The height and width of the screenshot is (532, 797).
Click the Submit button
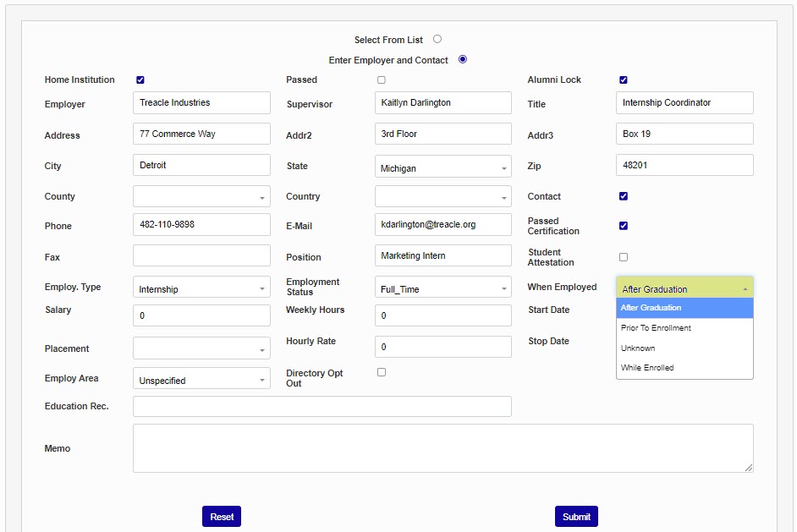pyautogui.click(x=576, y=517)
